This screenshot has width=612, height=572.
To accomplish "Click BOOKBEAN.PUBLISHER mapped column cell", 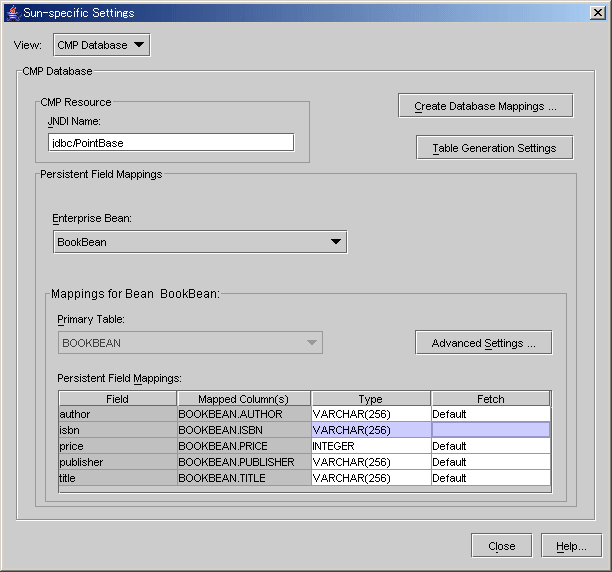I will [244, 462].
